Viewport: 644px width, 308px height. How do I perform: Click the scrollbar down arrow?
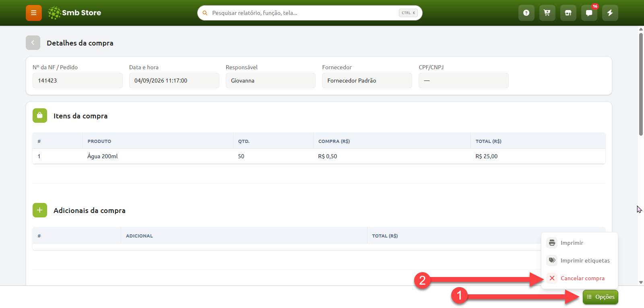pos(641,283)
